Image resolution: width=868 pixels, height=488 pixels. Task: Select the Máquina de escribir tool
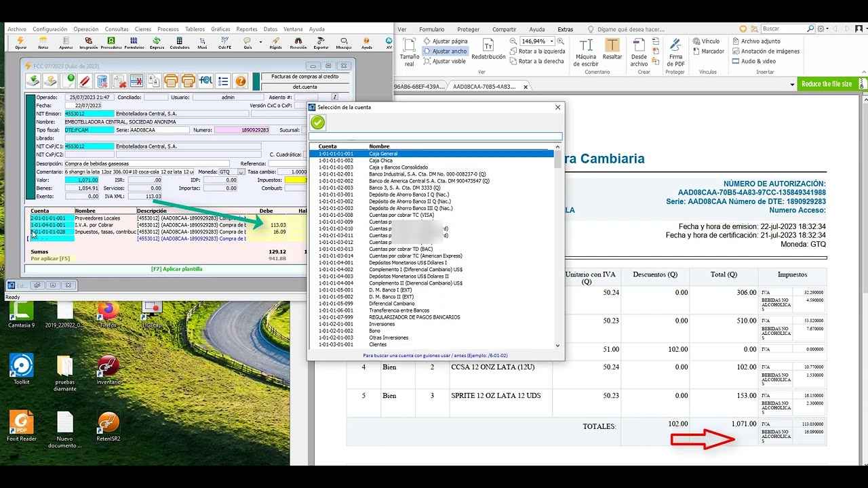(x=586, y=51)
